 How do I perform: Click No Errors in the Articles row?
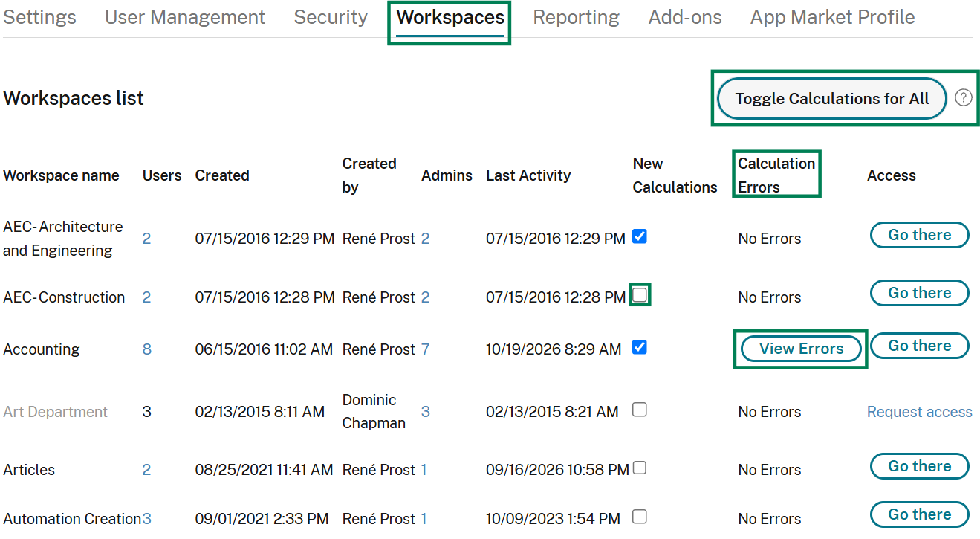click(x=770, y=470)
